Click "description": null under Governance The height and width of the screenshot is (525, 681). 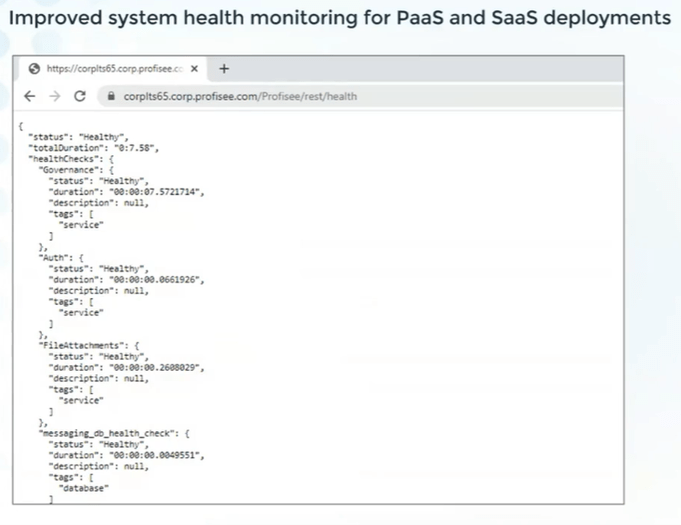[x=99, y=203]
